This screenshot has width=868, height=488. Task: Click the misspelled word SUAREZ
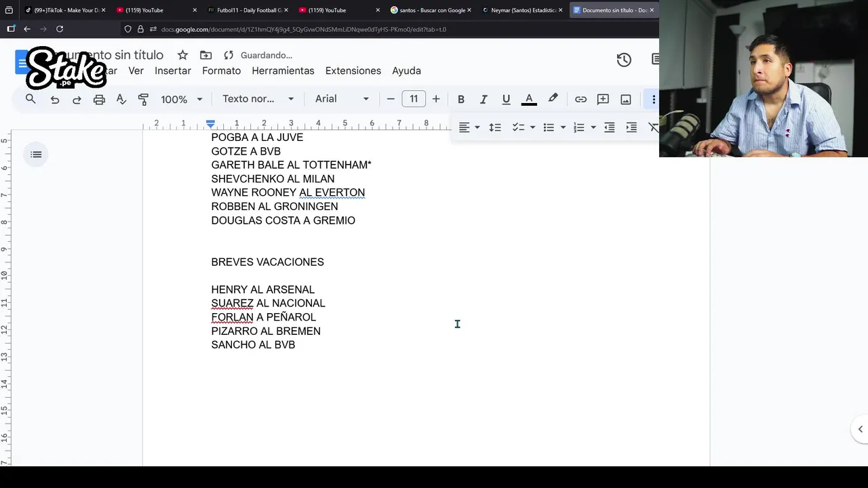[x=232, y=303]
